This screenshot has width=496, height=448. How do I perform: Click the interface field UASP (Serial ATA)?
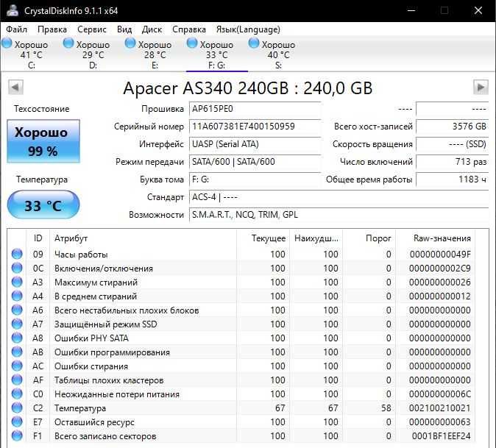click(255, 144)
